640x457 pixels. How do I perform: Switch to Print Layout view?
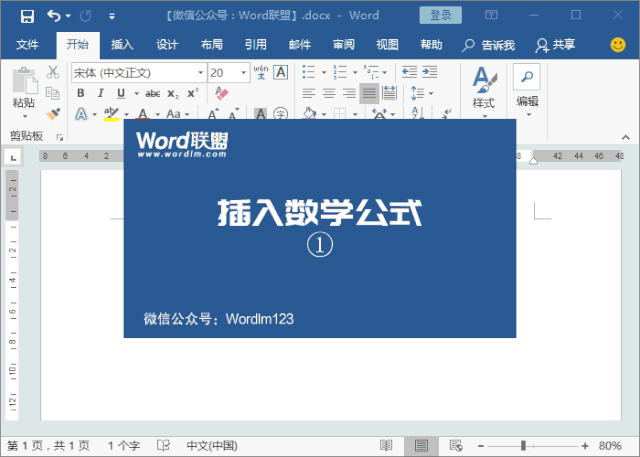click(421, 446)
